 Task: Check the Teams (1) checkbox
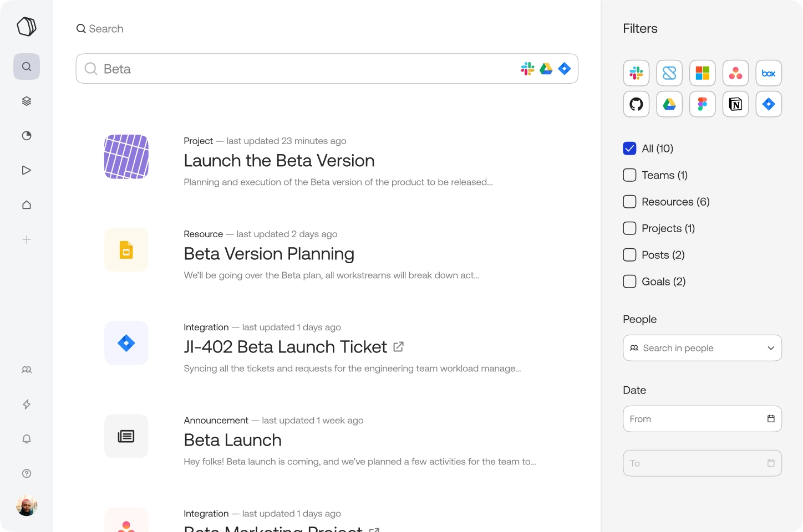pyautogui.click(x=629, y=175)
